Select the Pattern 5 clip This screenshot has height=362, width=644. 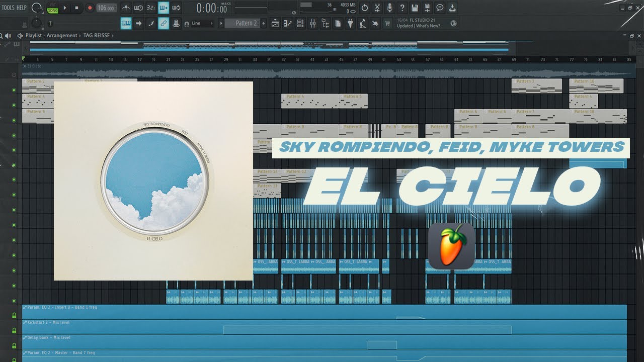tap(353, 101)
